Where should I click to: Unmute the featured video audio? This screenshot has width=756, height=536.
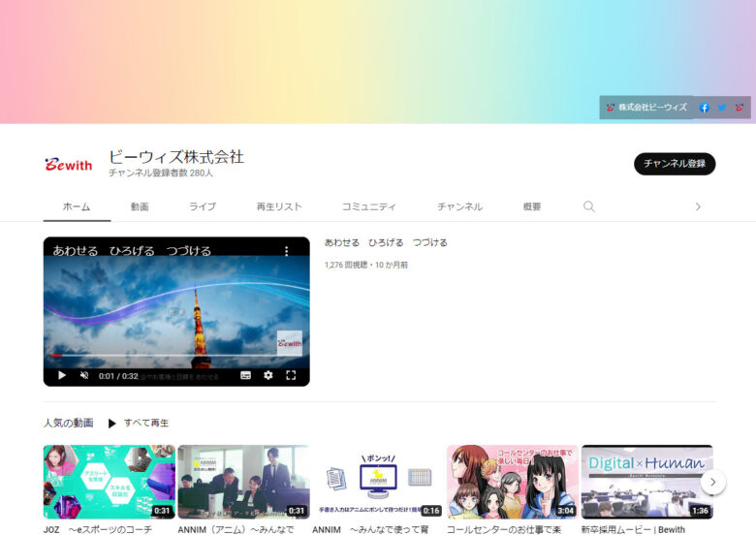83,375
